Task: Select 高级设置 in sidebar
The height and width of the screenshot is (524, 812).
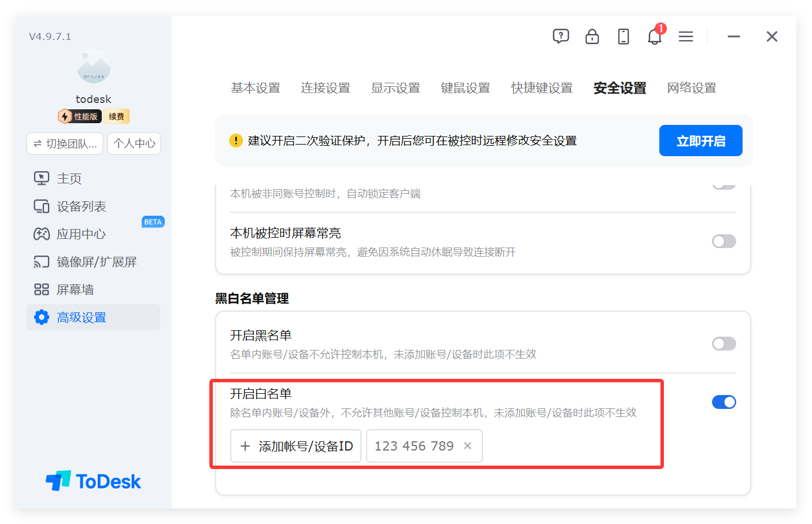Action: pyautogui.click(x=93, y=318)
